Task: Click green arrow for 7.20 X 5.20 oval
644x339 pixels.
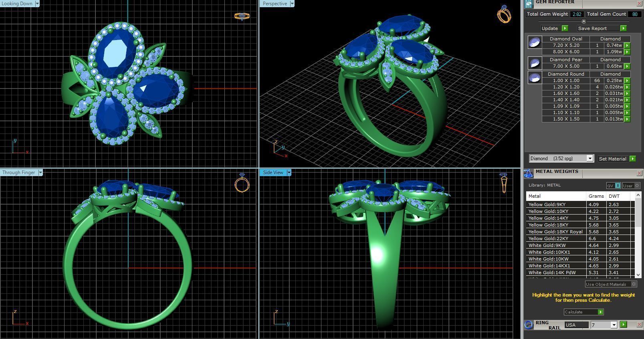Action: coord(627,46)
